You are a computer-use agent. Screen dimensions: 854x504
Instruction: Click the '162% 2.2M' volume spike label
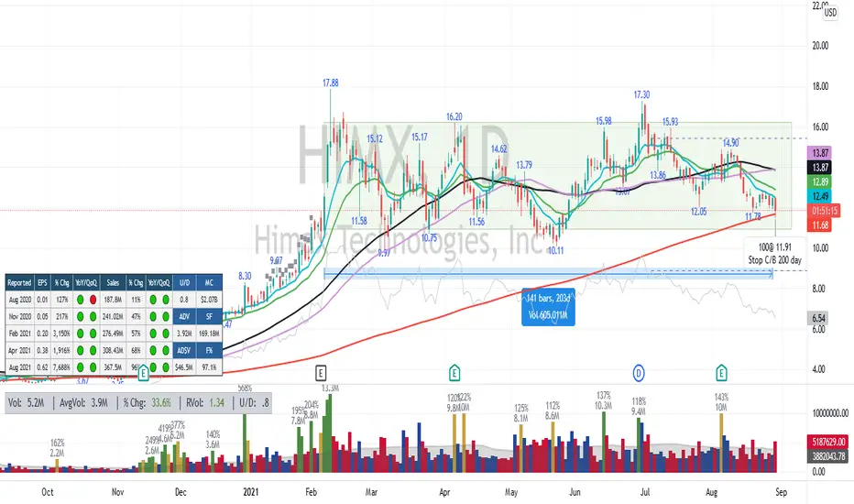point(57,448)
